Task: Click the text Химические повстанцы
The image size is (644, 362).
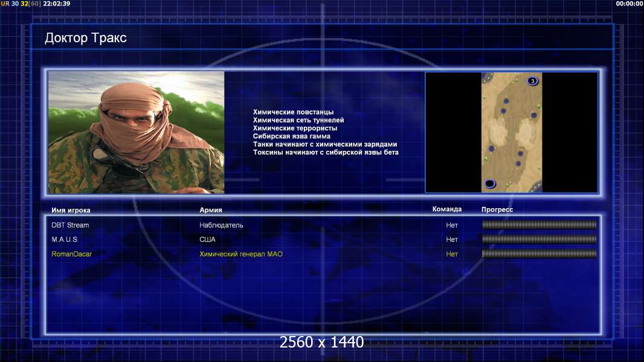Action: (x=293, y=112)
